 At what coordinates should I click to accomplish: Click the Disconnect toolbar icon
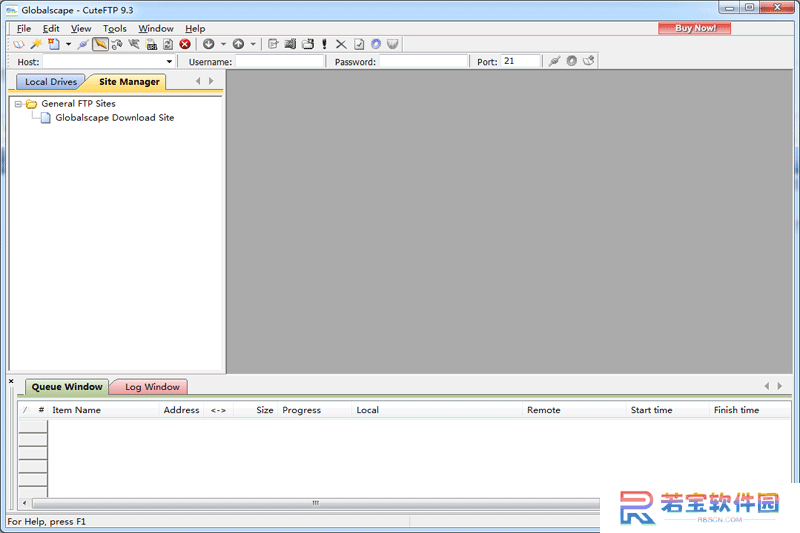134,44
